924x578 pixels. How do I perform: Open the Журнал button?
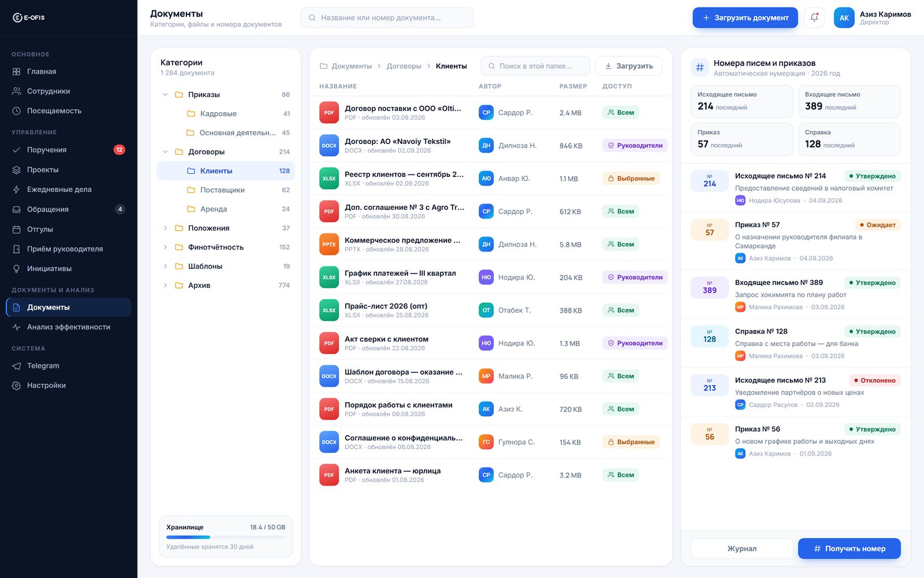tap(742, 549)
